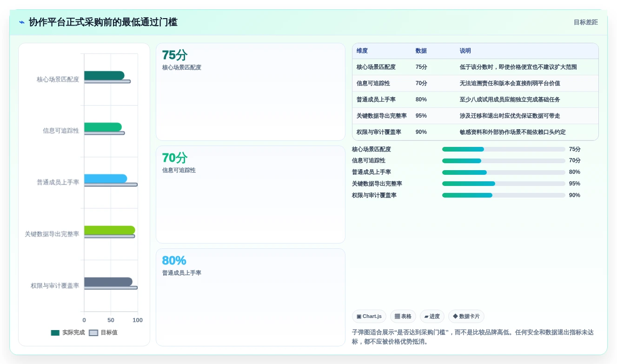
Task: Click description 涉及迁移和退出时应优先保证数据可带走
Action: pyautogui.click(x=510, y=116)
